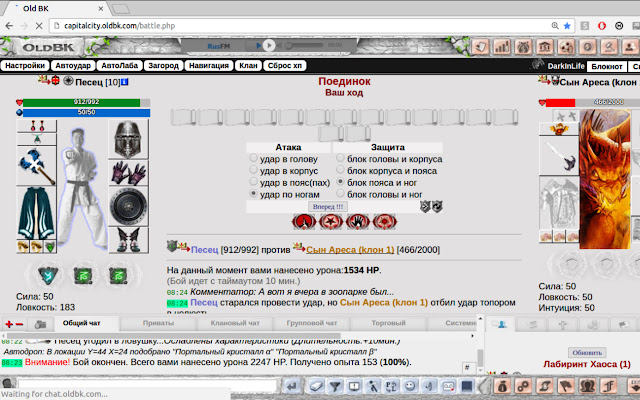This screenshot has width=640, height=400.
Task: Select attack 'удар в пояс(пах)'
Action: tap(253, 182)
